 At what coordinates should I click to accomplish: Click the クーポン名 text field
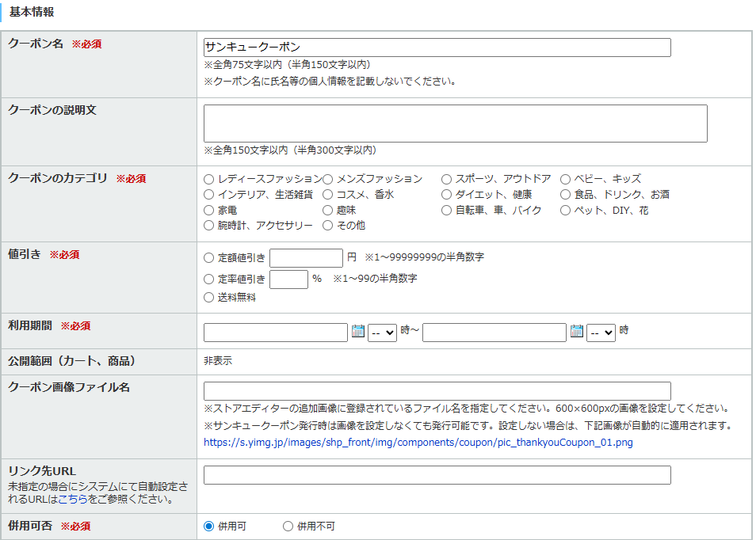[x=437, y=48]
